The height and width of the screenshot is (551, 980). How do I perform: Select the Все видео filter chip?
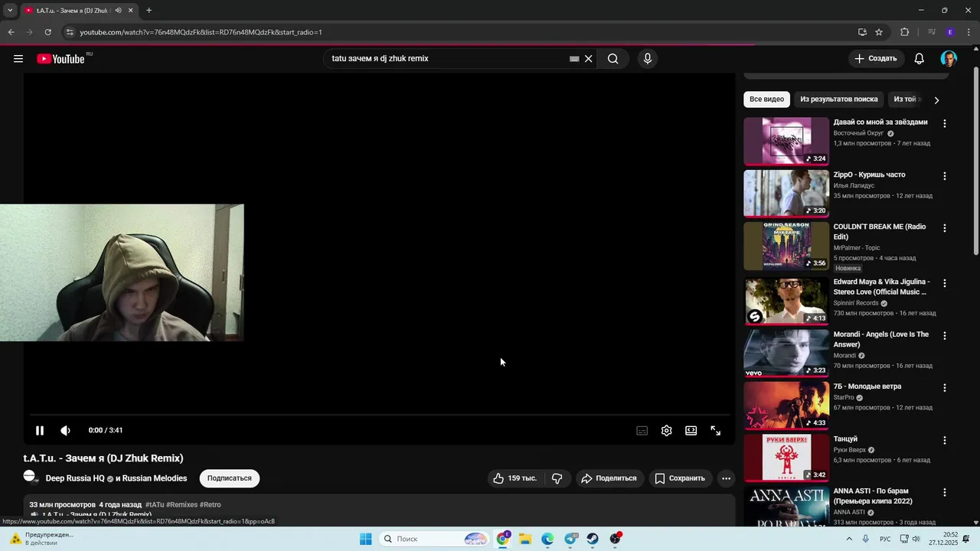tap(766, 99)
